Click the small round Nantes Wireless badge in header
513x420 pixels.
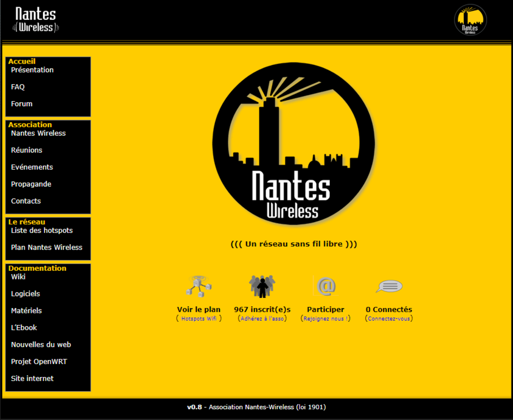tap(470, 19)
